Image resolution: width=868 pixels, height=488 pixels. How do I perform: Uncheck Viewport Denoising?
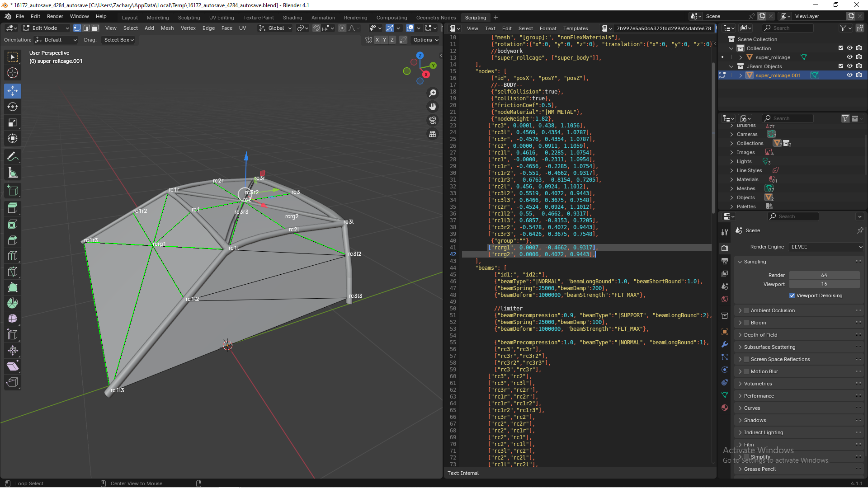click(792, 296)
